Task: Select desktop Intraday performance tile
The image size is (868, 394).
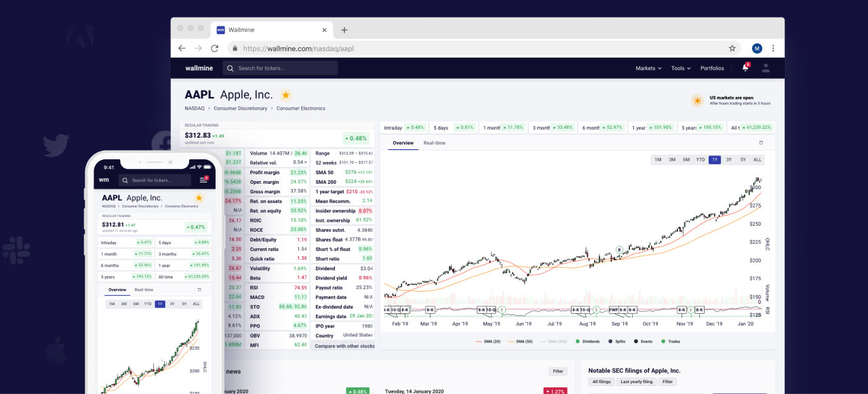Action: (x=405, y=127)
